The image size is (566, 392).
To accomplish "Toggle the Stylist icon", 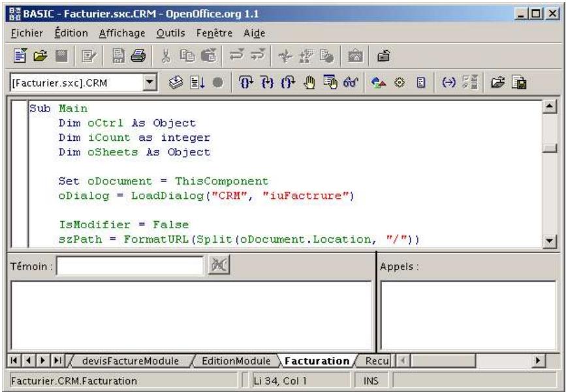I will 306,56.
